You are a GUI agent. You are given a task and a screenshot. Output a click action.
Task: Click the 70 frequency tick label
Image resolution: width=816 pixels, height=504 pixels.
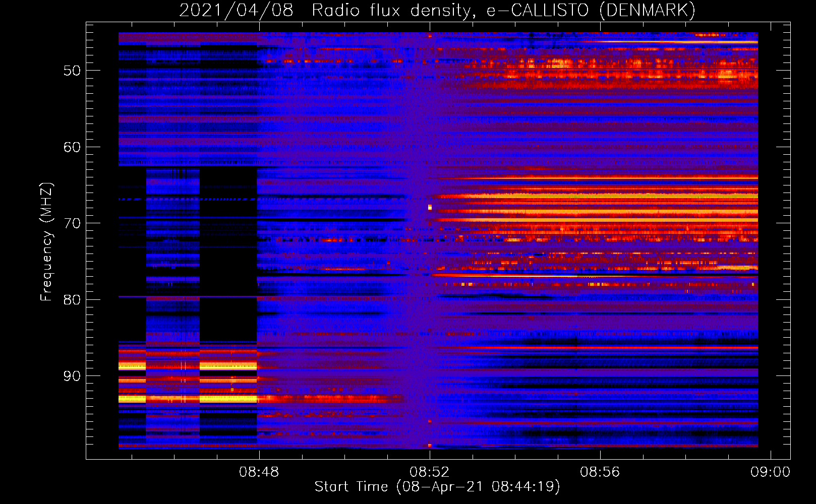click(x=72, y=223)
